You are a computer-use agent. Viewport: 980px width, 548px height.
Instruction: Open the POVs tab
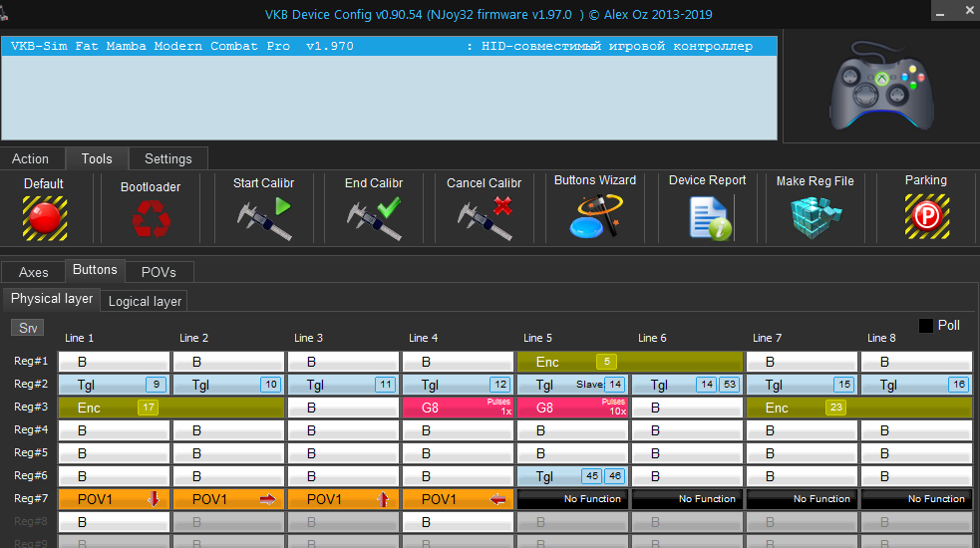click(159, 272)
